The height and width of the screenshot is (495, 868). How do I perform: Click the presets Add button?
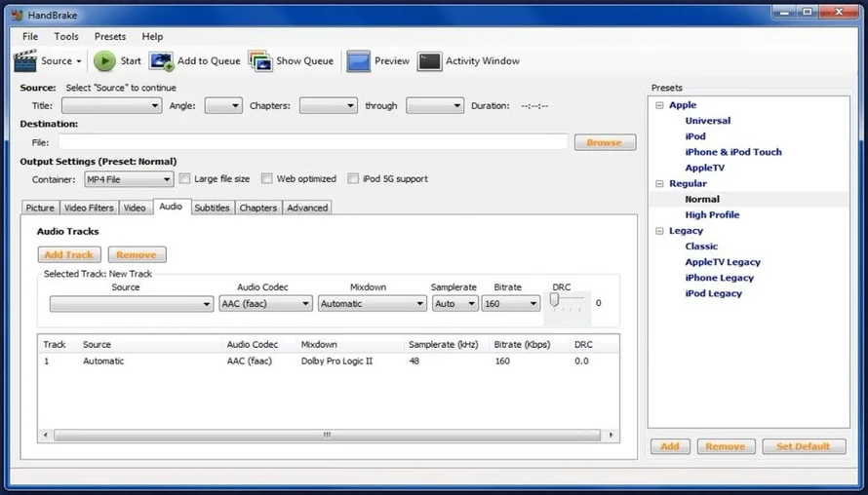tap(670, 446)
